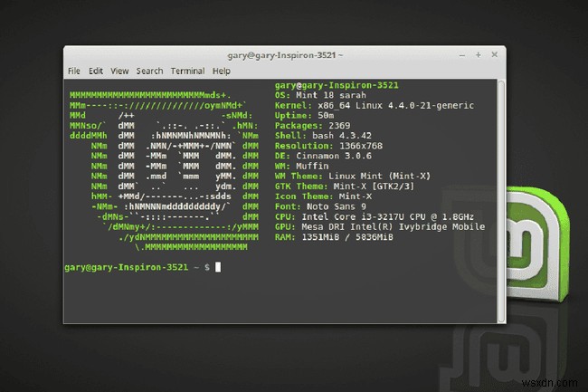Click the Kernel x86_64 Linux line
The width and height of the screenshot is (588, 392).
click(375, 105)
